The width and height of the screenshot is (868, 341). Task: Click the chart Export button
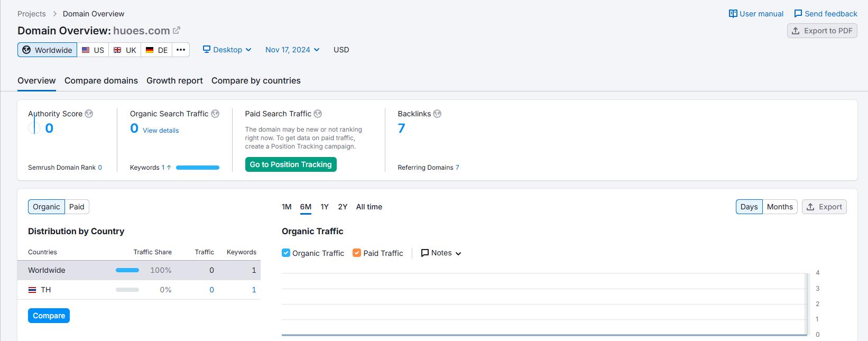(824, 207)
